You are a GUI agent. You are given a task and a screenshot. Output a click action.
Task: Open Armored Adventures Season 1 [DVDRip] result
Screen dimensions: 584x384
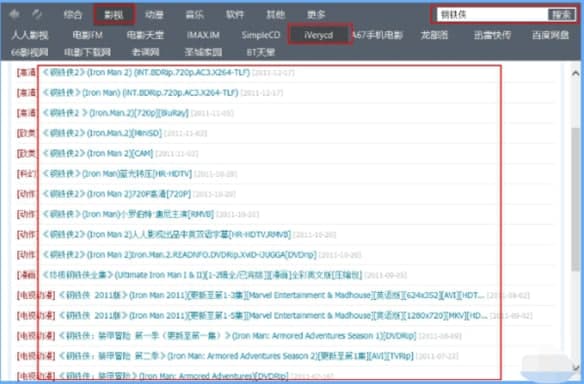point(237,336)
